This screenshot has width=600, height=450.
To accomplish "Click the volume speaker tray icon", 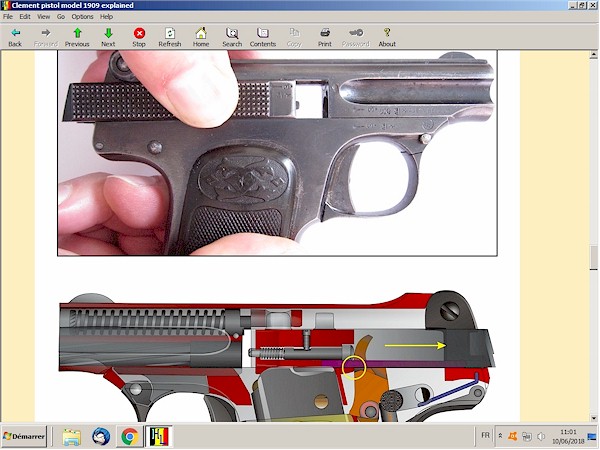I will (x=541, y=436).
